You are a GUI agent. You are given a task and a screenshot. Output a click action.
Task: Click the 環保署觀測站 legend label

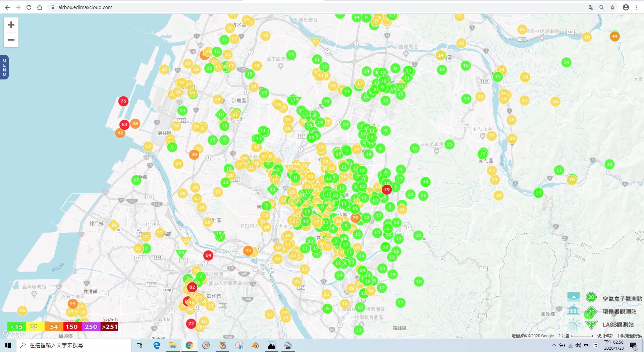coord(620,311)
